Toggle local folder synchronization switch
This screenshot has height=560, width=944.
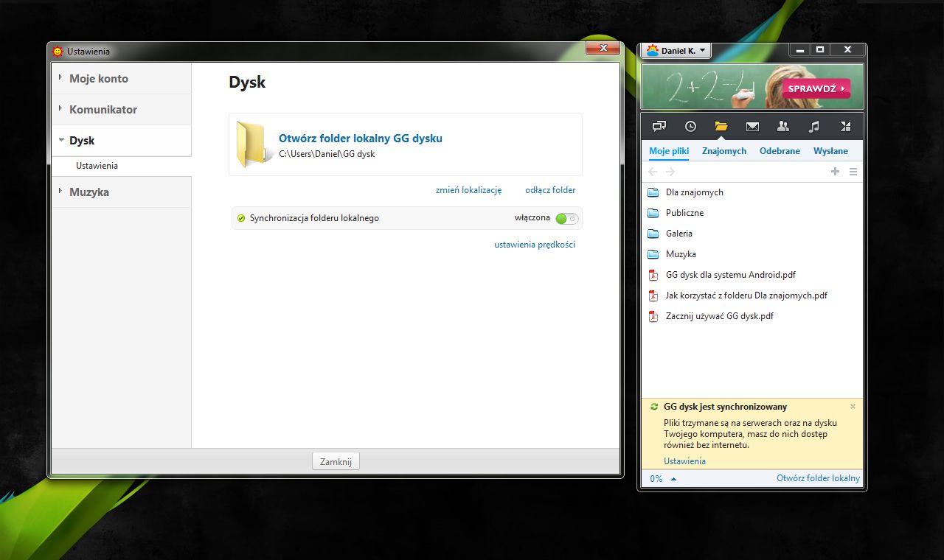(x=567, y=218)
